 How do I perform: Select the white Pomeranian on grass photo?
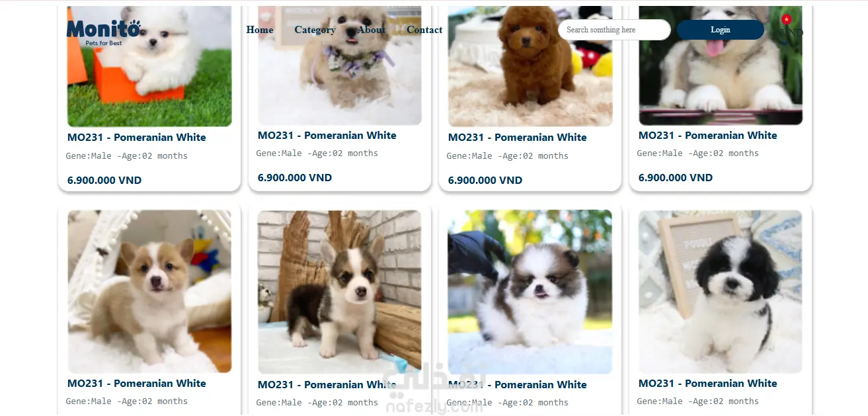pyautogui.click(x=149, y=66)
